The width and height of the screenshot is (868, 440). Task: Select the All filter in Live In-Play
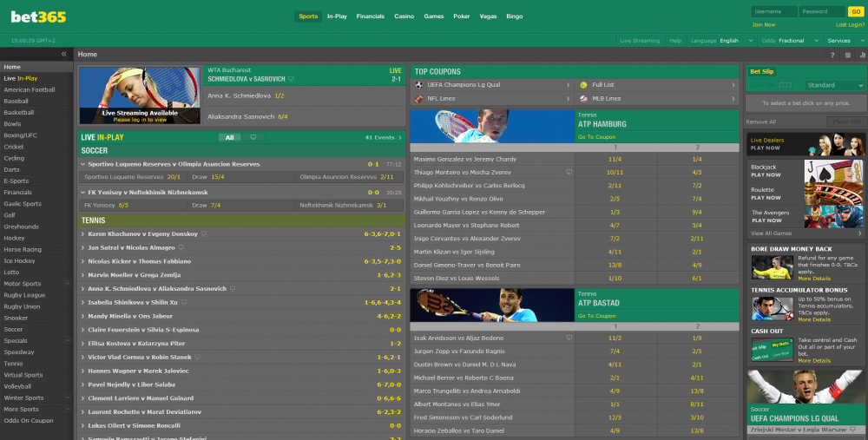coord(229,137)
